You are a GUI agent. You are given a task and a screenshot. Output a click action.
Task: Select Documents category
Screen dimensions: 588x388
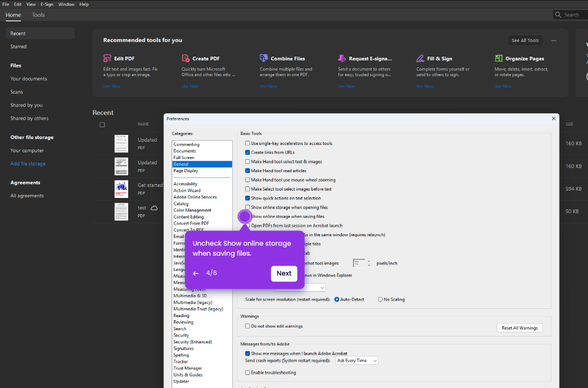click(184, 151)
